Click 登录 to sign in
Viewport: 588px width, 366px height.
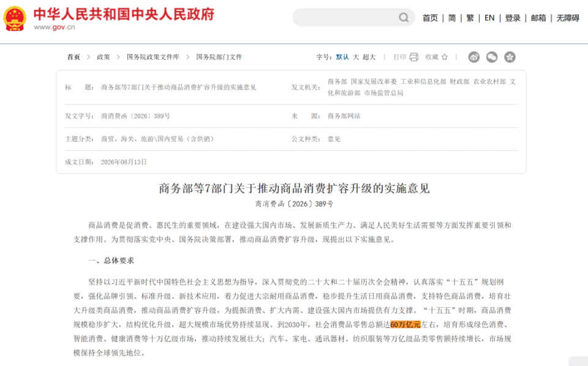(x=513, y=18)
